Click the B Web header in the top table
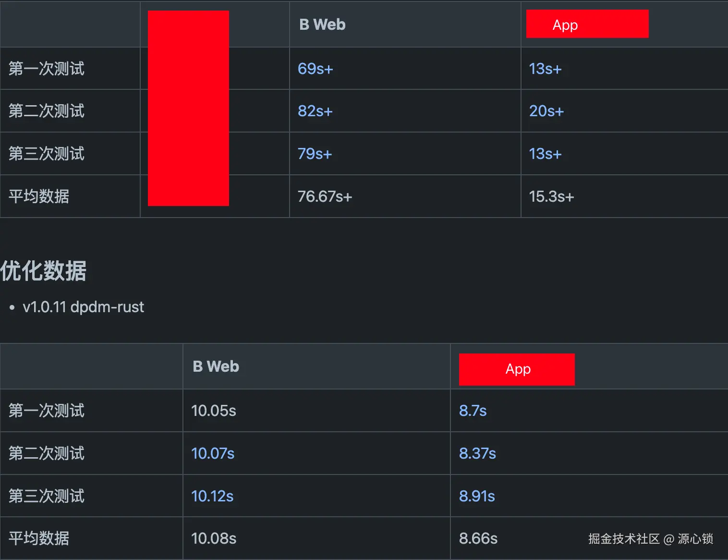 point(322,24)
